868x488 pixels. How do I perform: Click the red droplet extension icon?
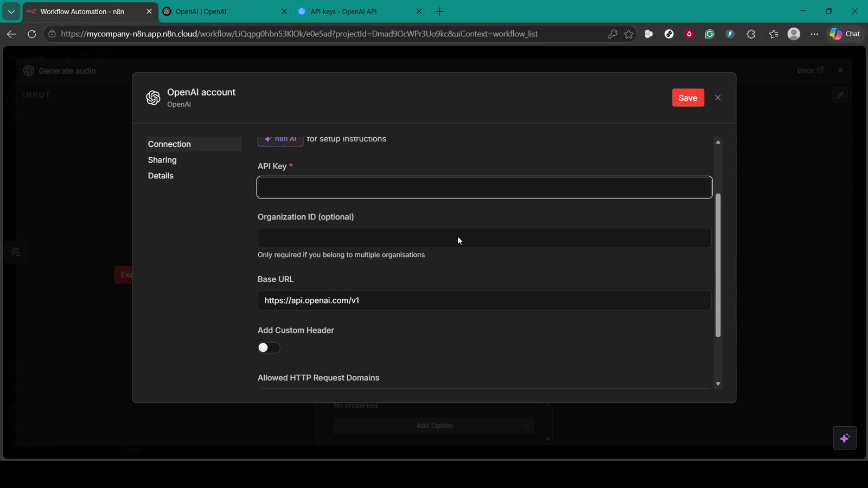coord(690,34)
